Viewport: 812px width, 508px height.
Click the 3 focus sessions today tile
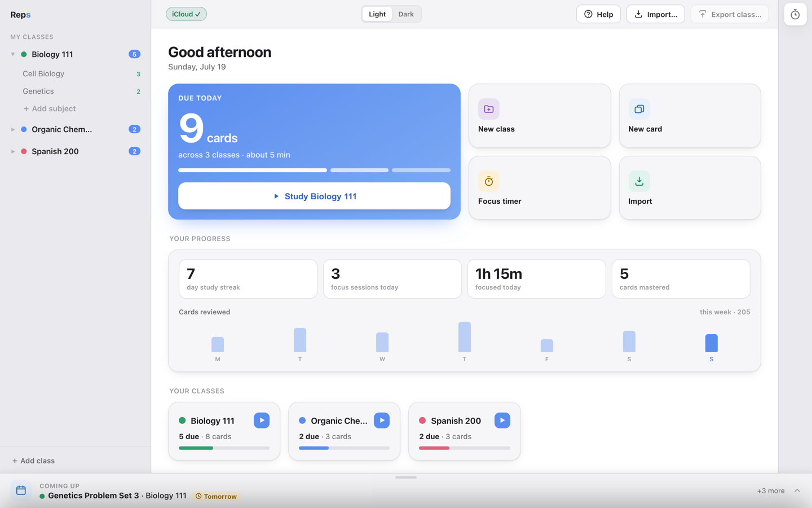pos(392,279)
